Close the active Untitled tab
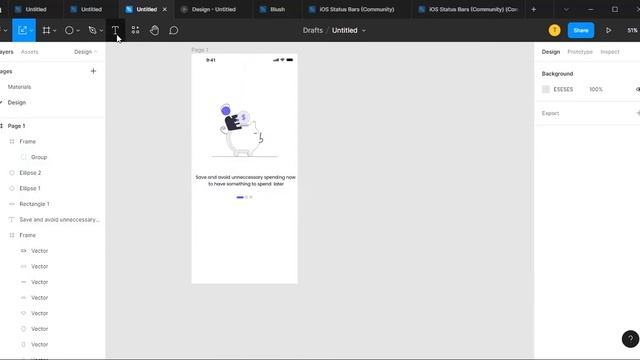The image size is (640, 360). (x=164, y=9)
